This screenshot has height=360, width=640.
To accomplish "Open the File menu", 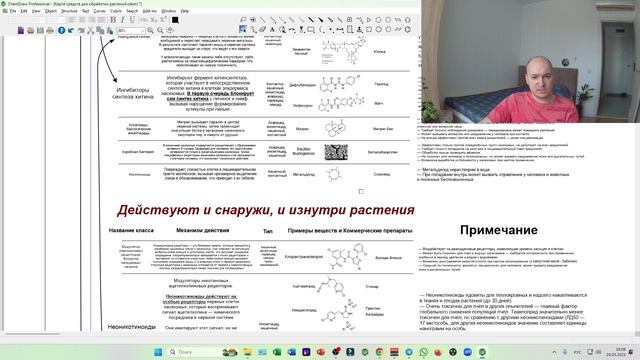I will pos(13,11).
